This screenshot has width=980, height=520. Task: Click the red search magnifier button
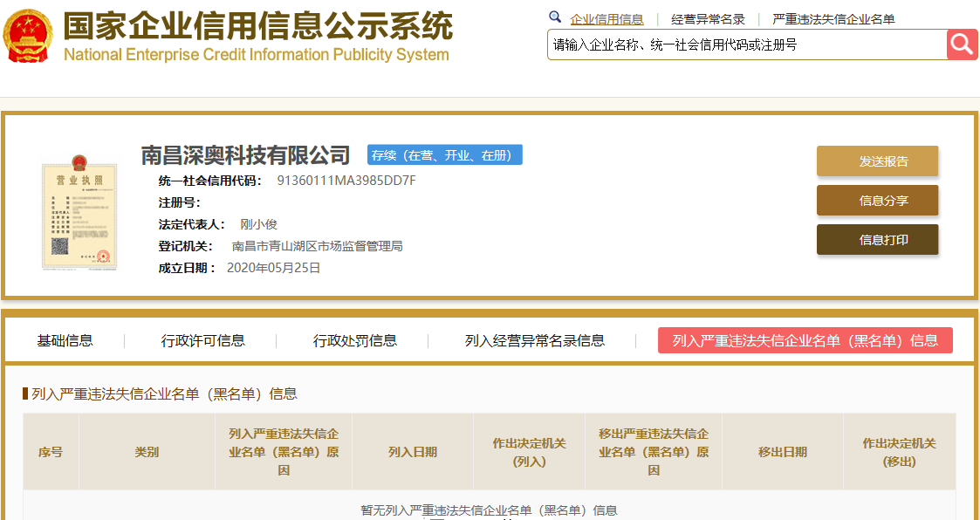962,44
